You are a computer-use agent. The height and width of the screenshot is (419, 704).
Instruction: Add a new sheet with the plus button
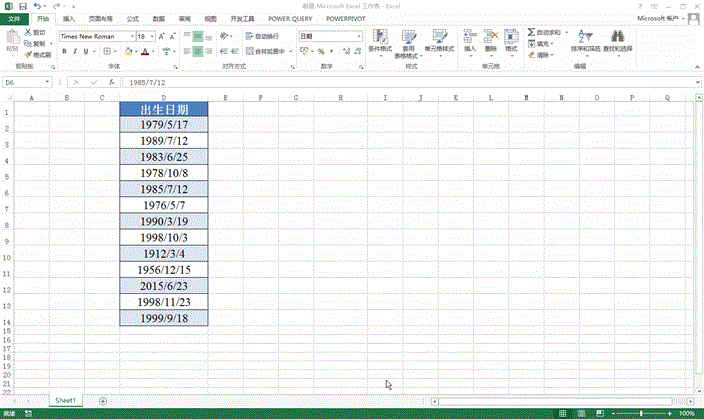point(102,400)
